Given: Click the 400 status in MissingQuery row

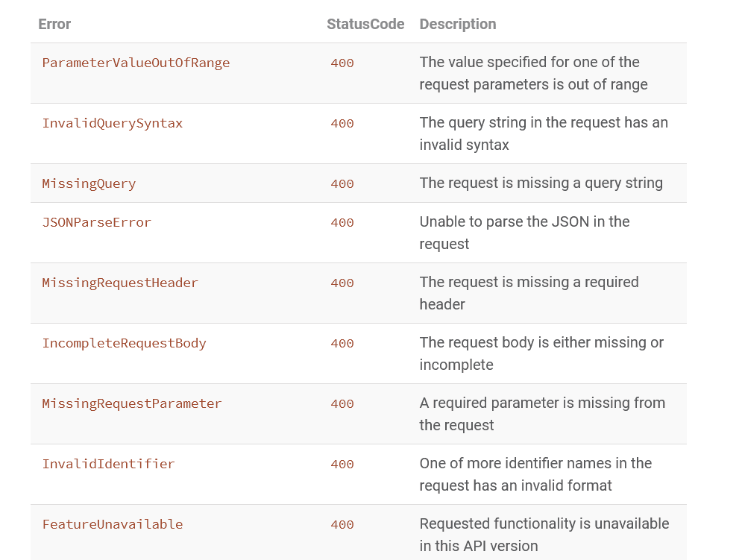Looking at the screenshot, I should point(342,183).
